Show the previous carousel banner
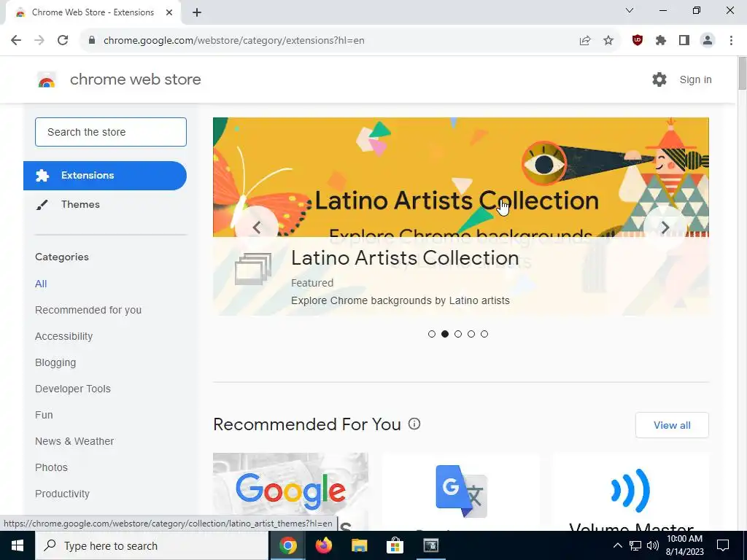Image resolution: width=747 pixels, height=560 pixels. (257, 227)
